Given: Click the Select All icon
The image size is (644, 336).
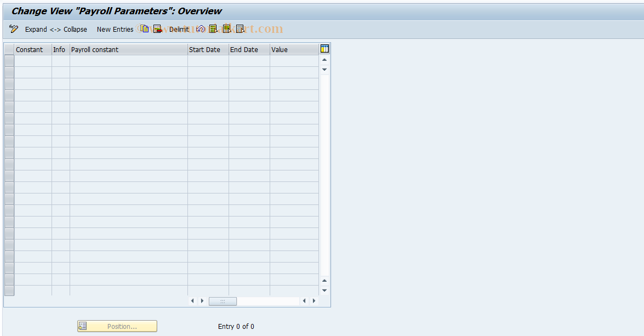Looking at the screenshot, I should pyautogui.click(x=213, y=29).
